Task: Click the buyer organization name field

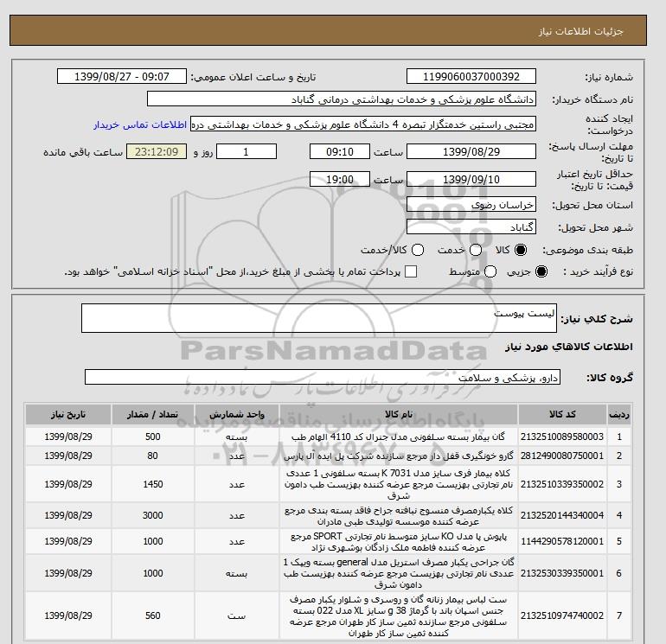Action: coord(342,99)
